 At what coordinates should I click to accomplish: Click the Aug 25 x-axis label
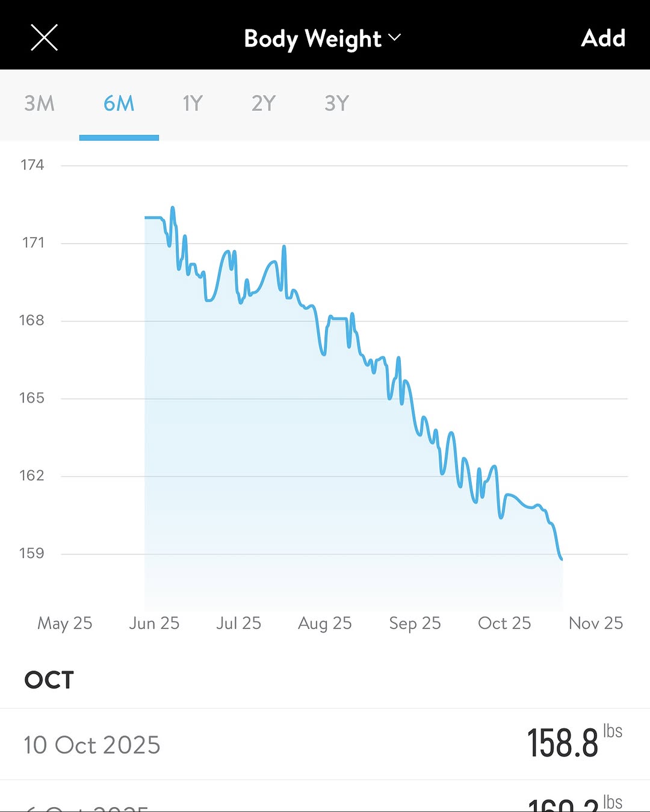pyautogui.click(x=325, y=624)
